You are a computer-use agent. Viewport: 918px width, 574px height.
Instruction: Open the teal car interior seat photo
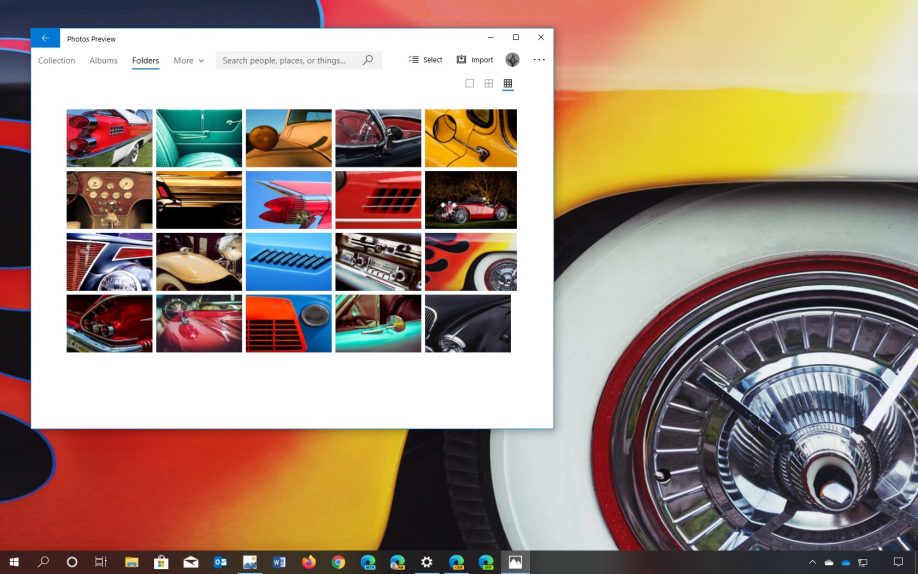tap(199, 138)
